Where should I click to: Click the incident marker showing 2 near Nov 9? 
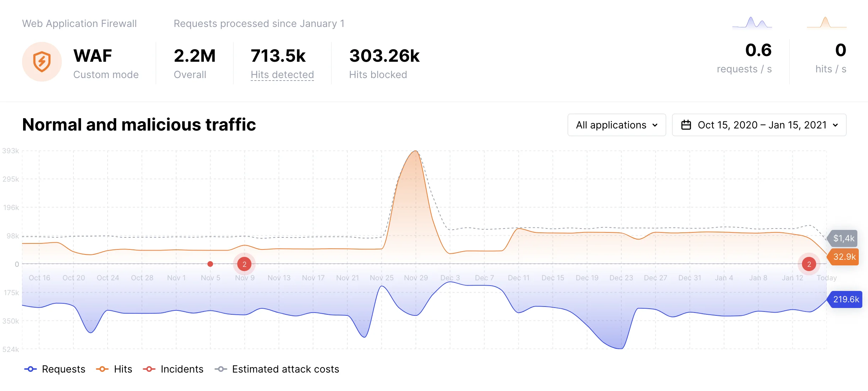click(x=244, y=264)
